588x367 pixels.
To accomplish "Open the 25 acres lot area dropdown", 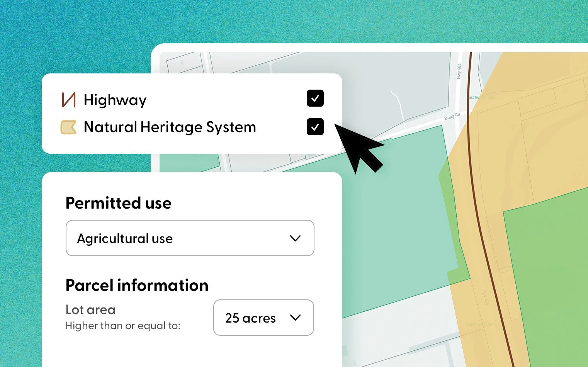I will 263,318.
